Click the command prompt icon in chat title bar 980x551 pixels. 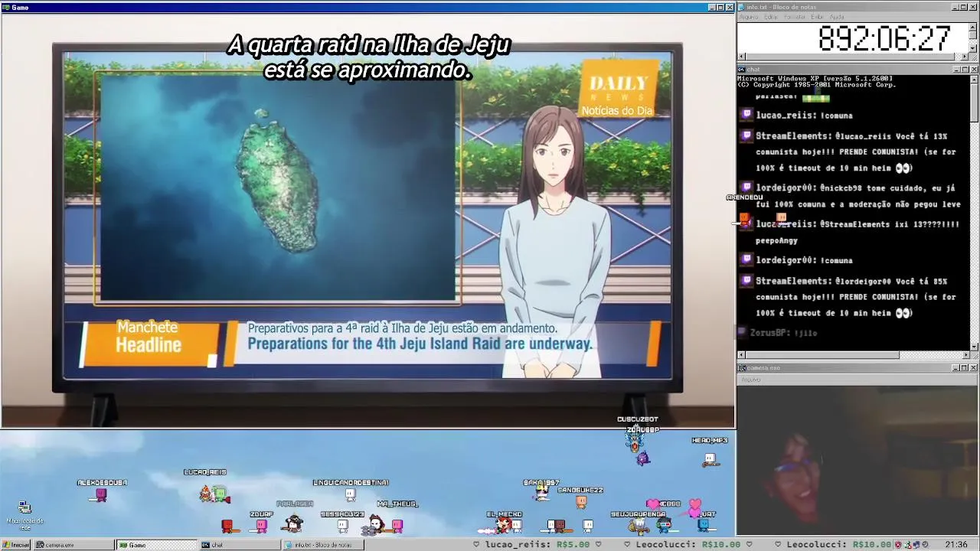click(x=742, y=70)
